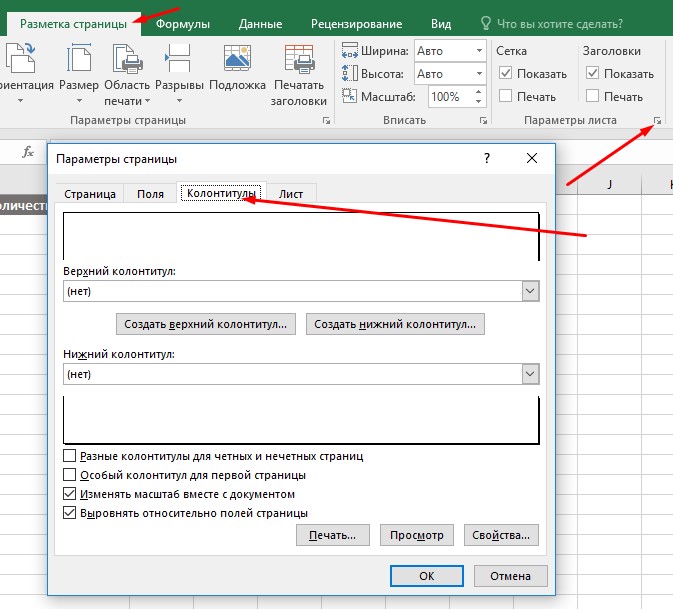The image size is (673, 609).
Task: Click the Печатать заголовки print titles icon
Action: pyautogui.click(x=299, y=62)
